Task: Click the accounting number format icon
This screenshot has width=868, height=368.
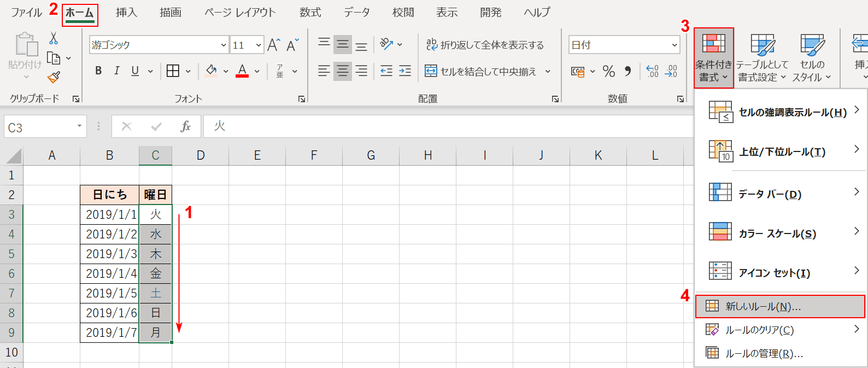Action: click(578, 71)
